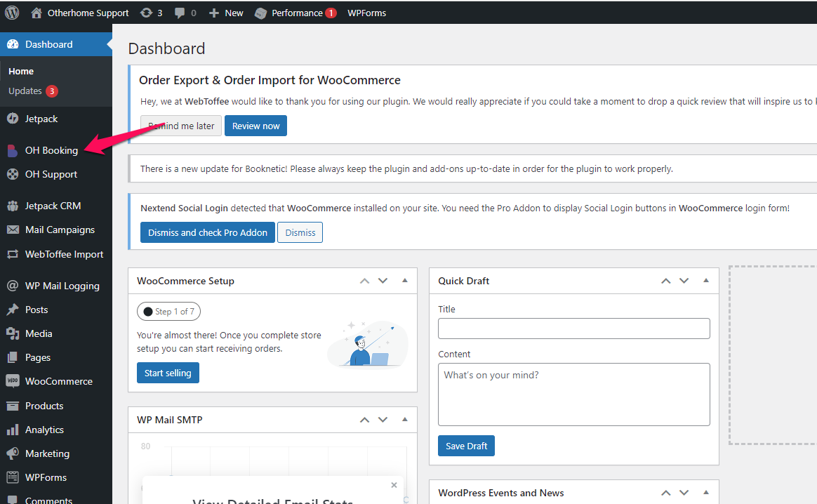Click the Products box icon in sidebar
This screenshot has width=817, height=504.
[x=13, y=406]
